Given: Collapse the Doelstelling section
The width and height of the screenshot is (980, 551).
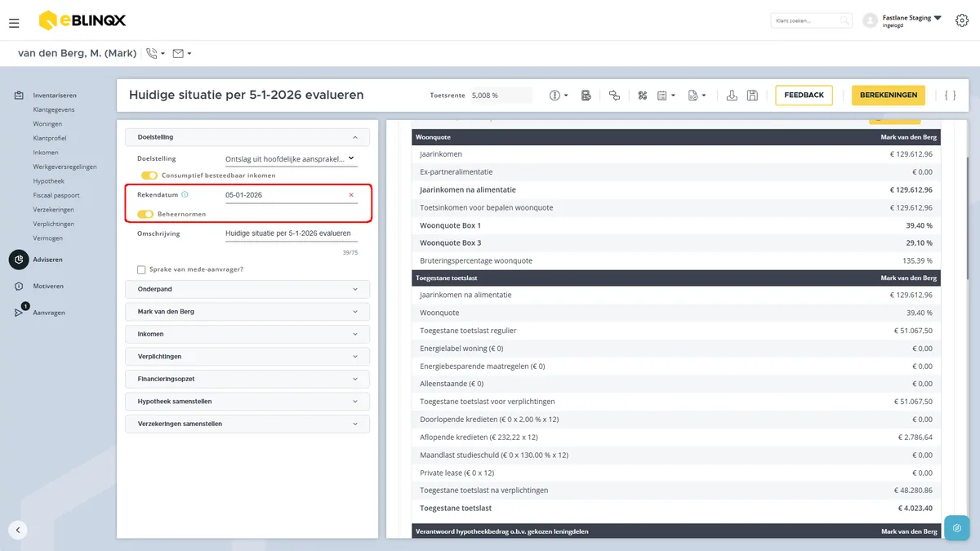Looking at the screenshot, I should (247, 137).
